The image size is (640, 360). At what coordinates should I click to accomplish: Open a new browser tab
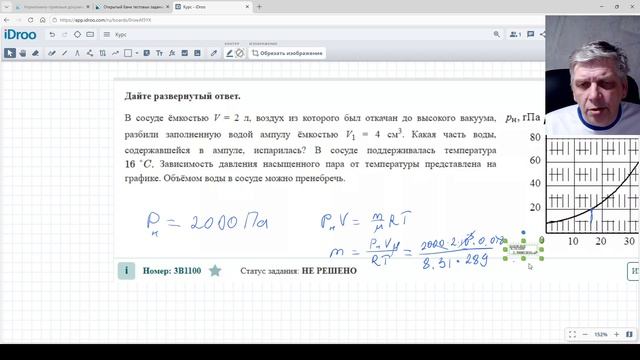(259, 7)
